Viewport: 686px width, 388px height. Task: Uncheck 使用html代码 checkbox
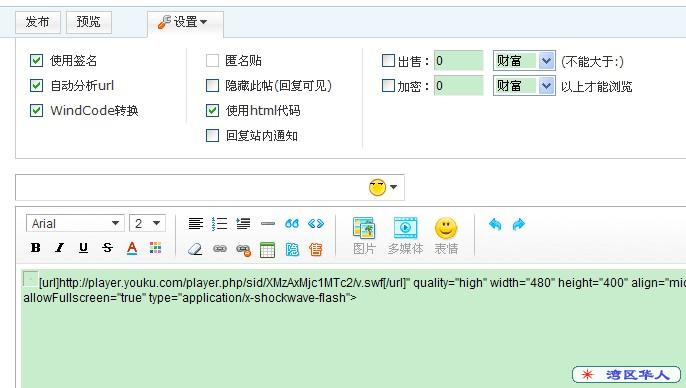(212, 110)
